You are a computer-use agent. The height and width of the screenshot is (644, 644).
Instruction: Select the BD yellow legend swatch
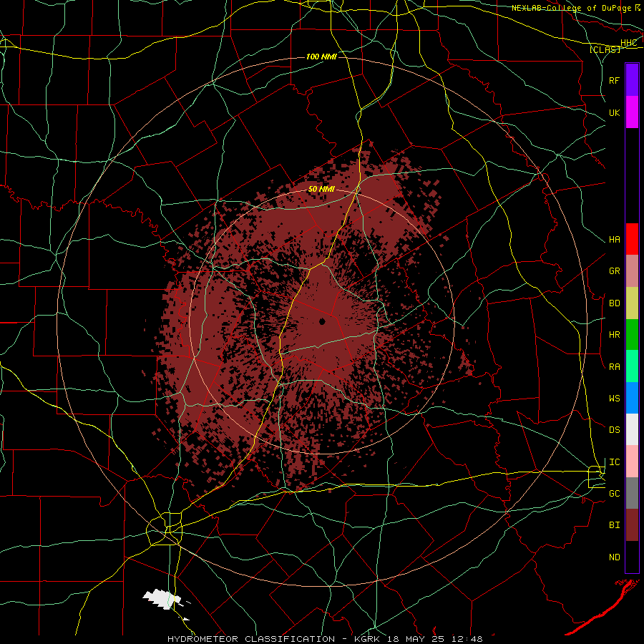pyautogui.click(x=632, y=303)
